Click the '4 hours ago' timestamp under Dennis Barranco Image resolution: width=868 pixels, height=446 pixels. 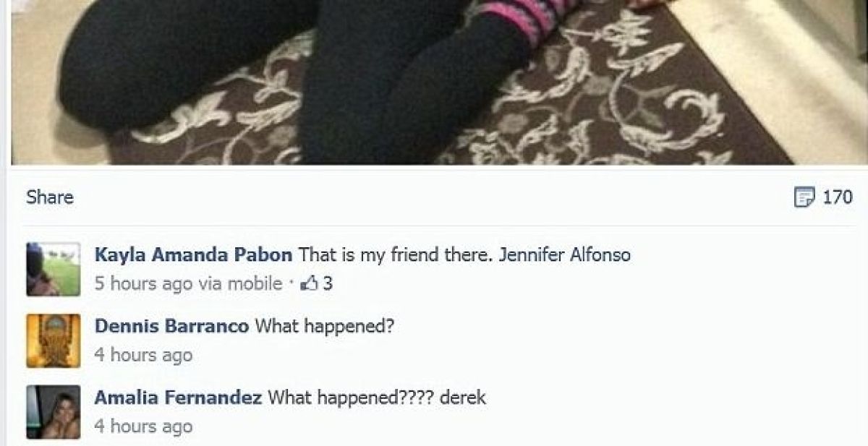[x=143, y=355]
